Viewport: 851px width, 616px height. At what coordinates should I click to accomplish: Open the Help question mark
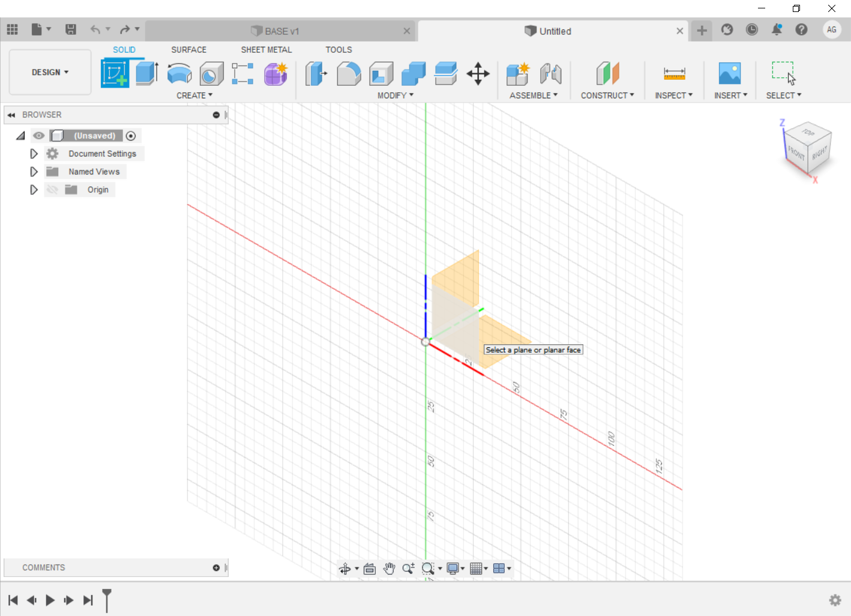(801, 29)
